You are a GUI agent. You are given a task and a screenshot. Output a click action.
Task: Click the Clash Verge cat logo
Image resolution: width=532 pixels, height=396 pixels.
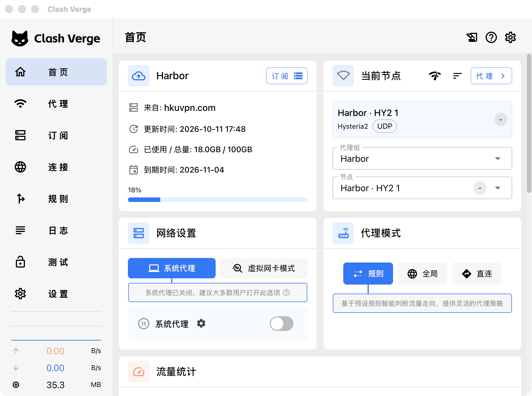point(20,38)
